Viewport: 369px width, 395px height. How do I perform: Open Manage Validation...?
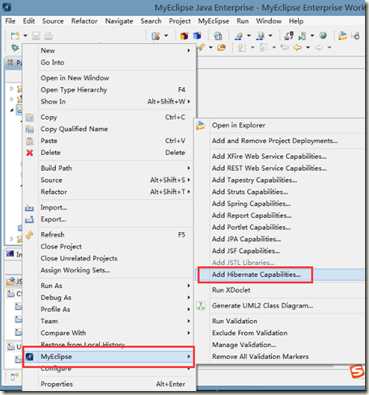click(x=244, y=345)
